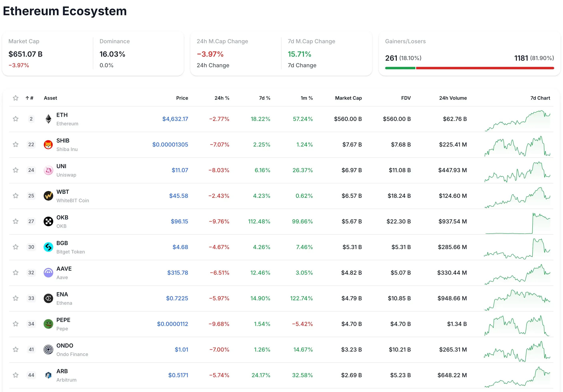Toggle the star next to PEPE
The width and height of the screenshot is (563, 392).
tap(16, 324)
